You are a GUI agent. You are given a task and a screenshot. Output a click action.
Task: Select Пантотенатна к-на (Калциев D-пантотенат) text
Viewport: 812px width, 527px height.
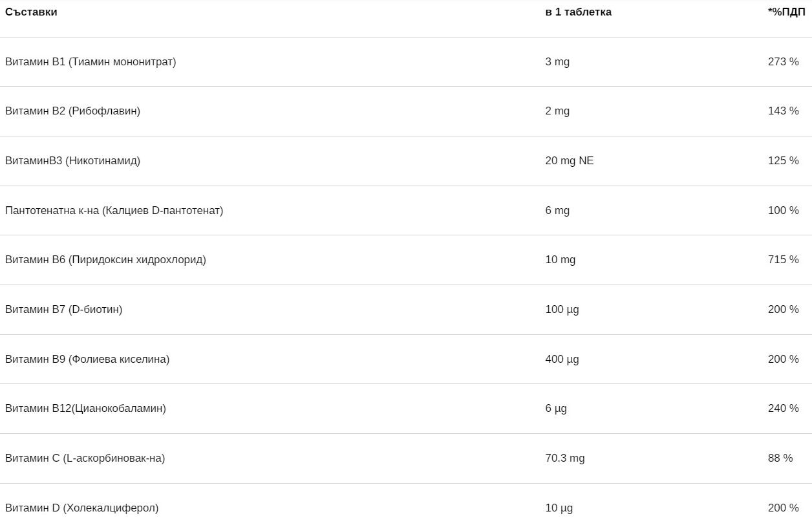pos(114,210)
